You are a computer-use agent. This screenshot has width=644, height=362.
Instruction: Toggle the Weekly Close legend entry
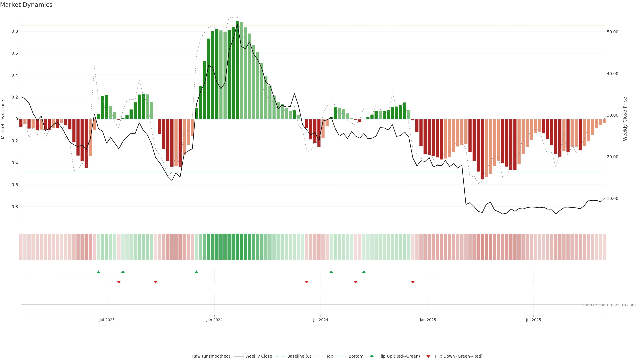coord(258,356)
